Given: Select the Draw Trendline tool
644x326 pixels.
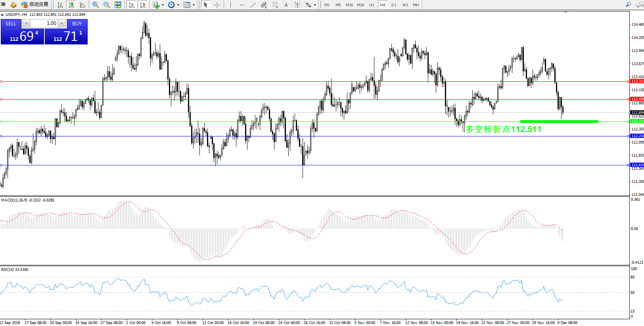Looking at the screenshot, I should pos(253,5).
